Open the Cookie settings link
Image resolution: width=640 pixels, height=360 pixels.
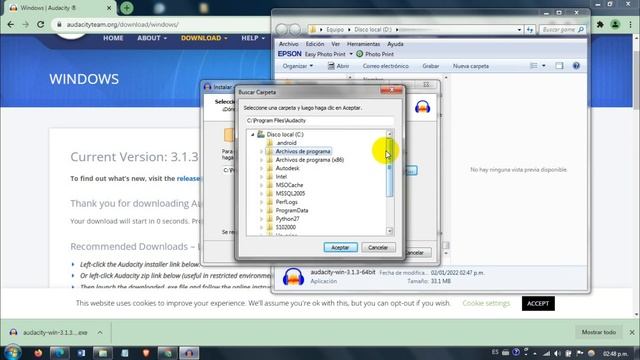coord(486,303)
